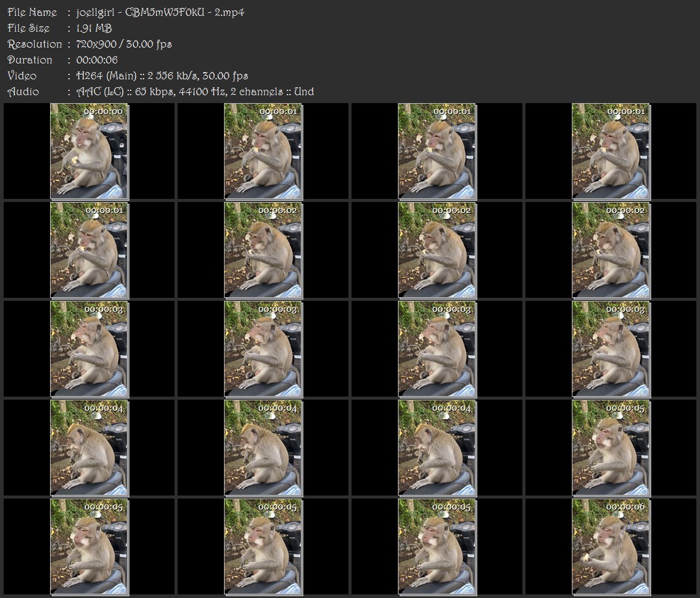Click the Resolution label
700x598 pixels.
[35, 44]
